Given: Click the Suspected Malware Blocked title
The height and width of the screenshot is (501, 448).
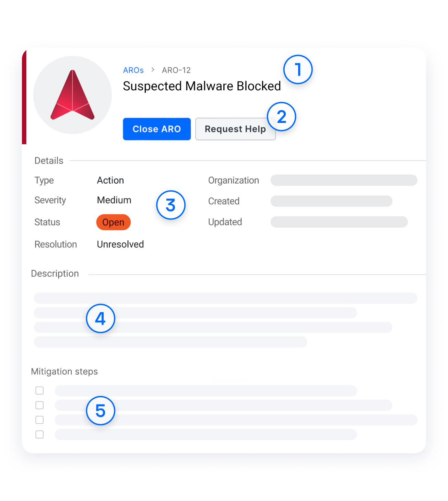Looking at the screenshot, I should click(202, 86).
